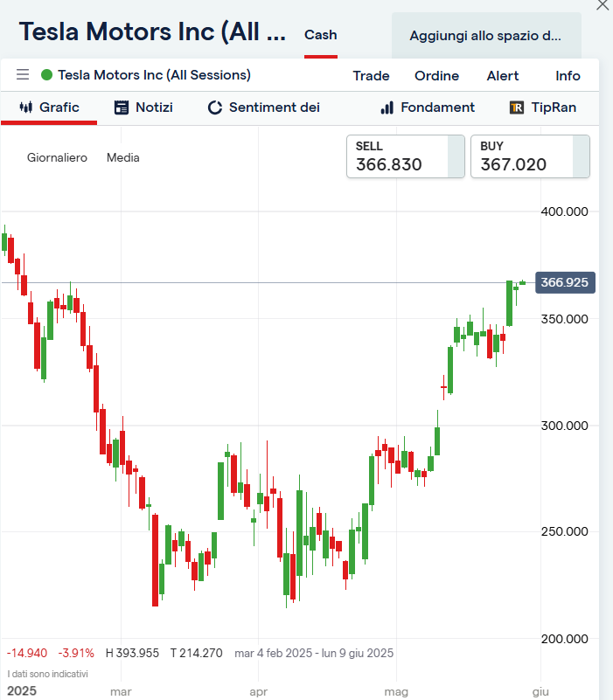Click the 400.000 price axis label
This screenshot has height=700, width=613.
(x=564, y=211)
